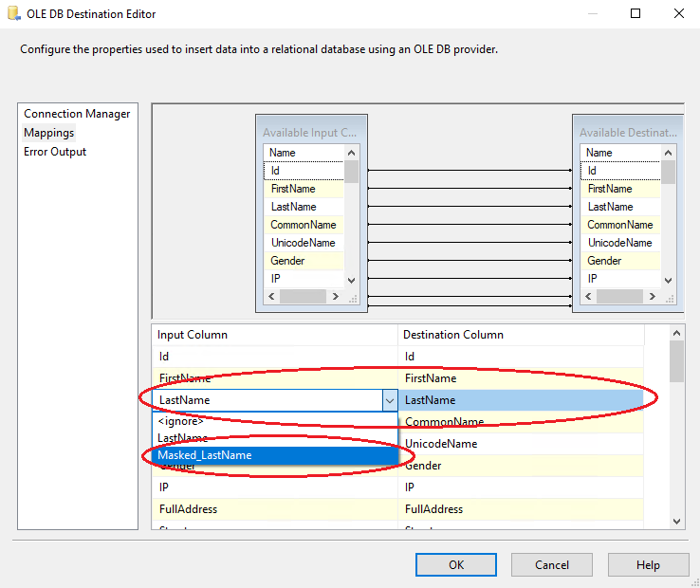Click the mappings grid scroll up arrow
Screen dimensions: 700x588
pyautogui.click(x=676, y=334)
